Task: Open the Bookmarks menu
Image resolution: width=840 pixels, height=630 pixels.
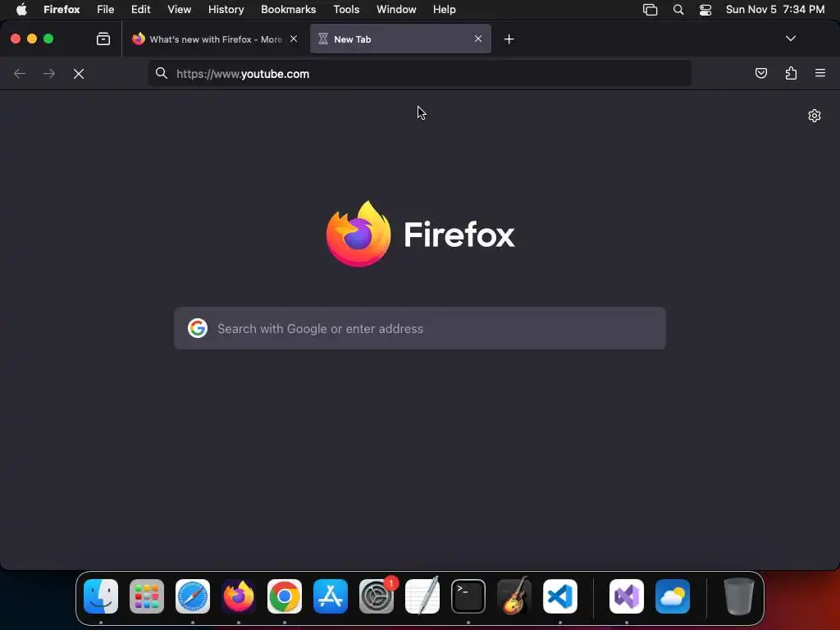Action: 288,10
